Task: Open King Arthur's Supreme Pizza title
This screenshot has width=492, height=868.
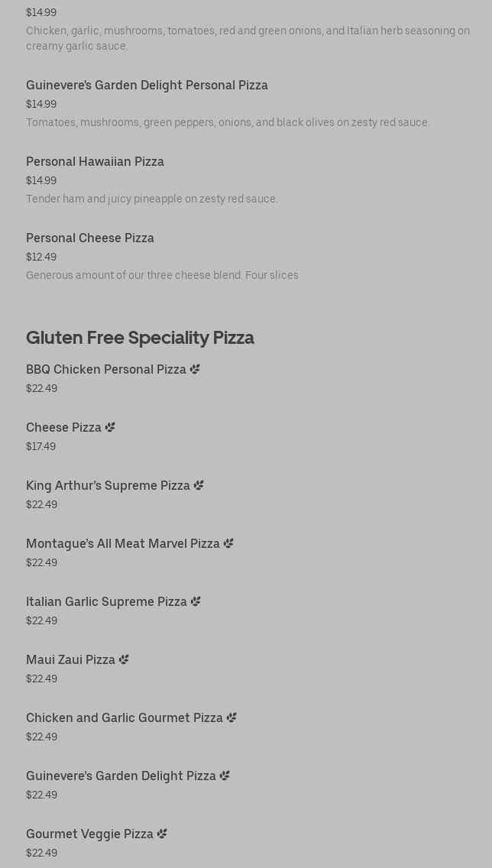Action: pyautogui.click(x=108, y=485)
